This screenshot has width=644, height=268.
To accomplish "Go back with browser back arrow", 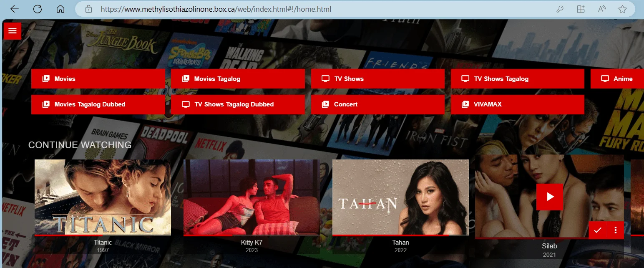I will pos(15,9).
